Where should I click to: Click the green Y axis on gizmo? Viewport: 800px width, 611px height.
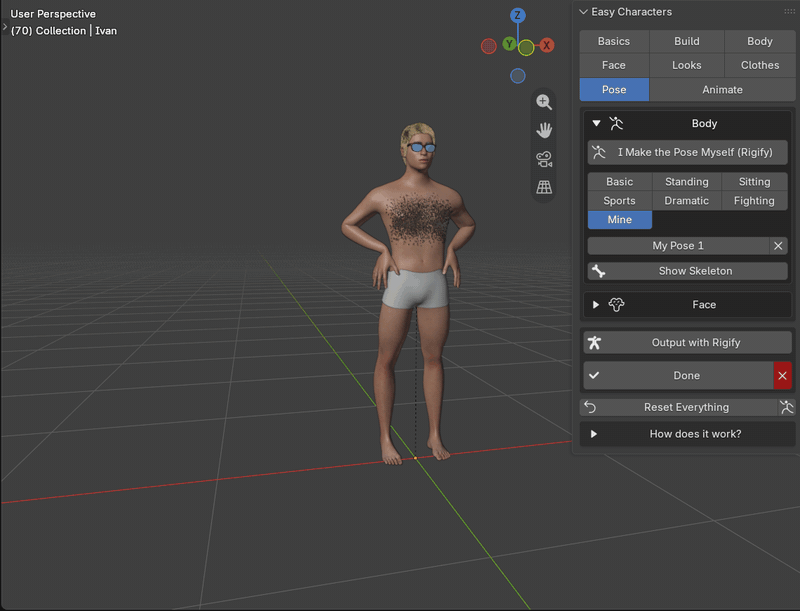[509, 44]
